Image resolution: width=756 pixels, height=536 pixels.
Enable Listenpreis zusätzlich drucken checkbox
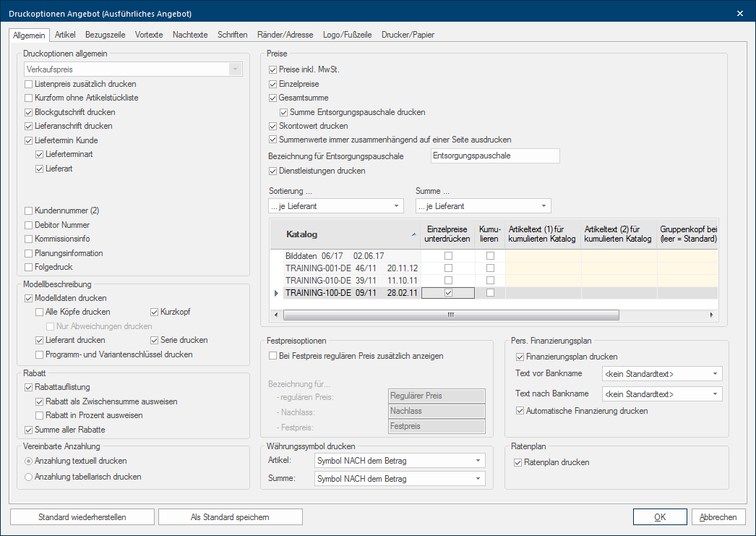tap(29, 85)
